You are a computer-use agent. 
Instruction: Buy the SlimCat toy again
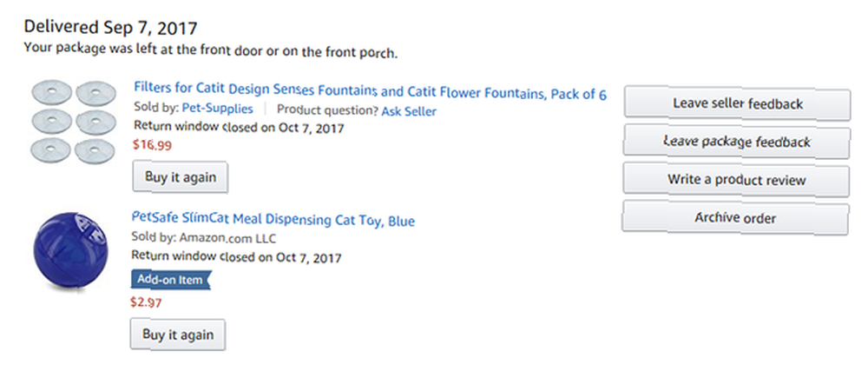178,335
